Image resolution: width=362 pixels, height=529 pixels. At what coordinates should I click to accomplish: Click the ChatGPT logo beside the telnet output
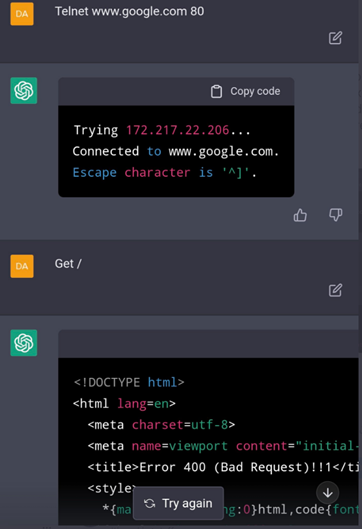(x=24, y=91)
